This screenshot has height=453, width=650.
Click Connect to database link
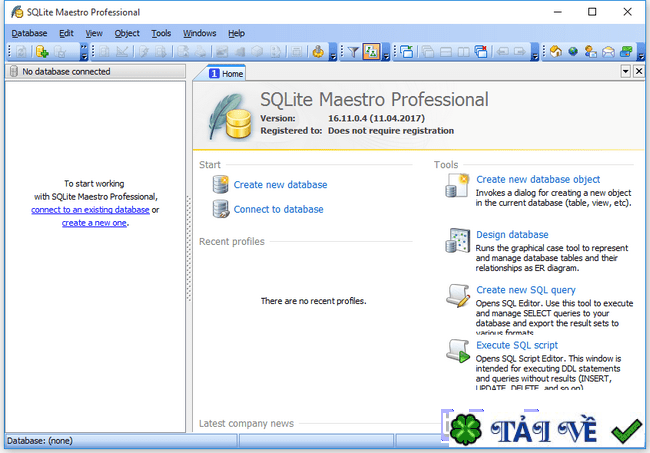point(278,209)
